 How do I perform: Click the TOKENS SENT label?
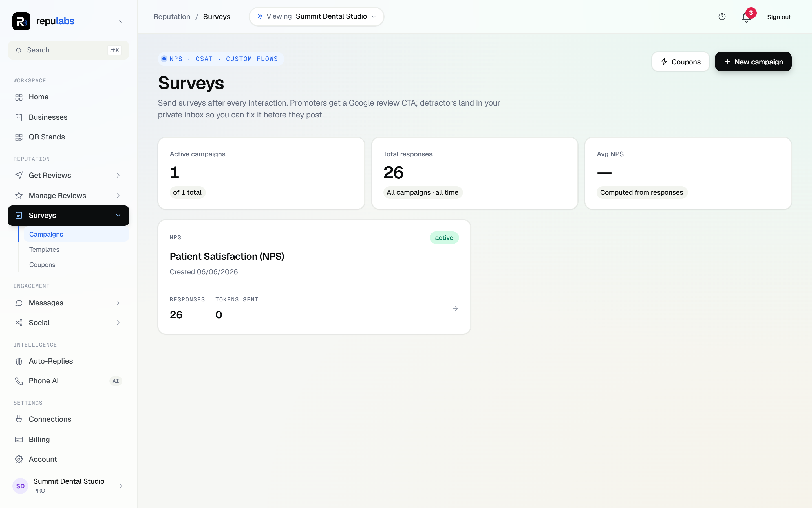click(x=237, y=299)
